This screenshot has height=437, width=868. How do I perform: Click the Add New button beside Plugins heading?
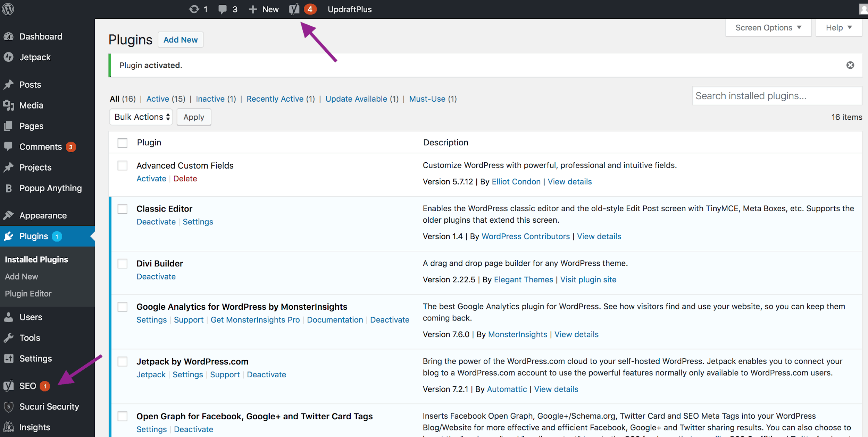pyautogui.click(x=181, y=40)
